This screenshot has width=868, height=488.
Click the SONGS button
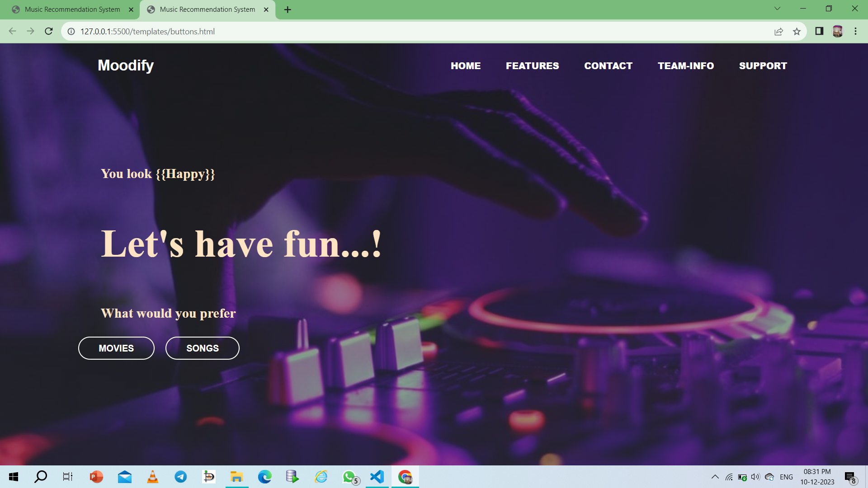click(202, 348)
